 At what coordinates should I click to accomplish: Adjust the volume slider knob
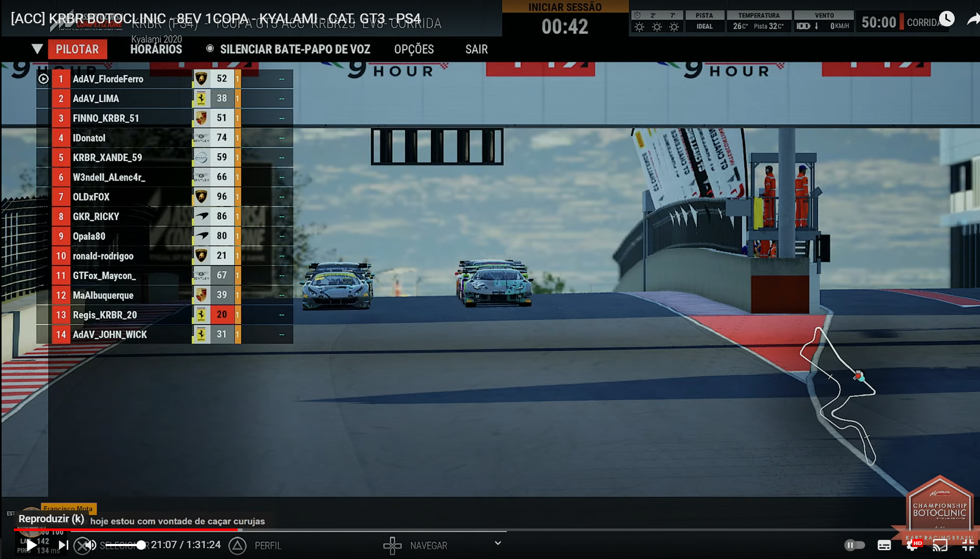141,545
